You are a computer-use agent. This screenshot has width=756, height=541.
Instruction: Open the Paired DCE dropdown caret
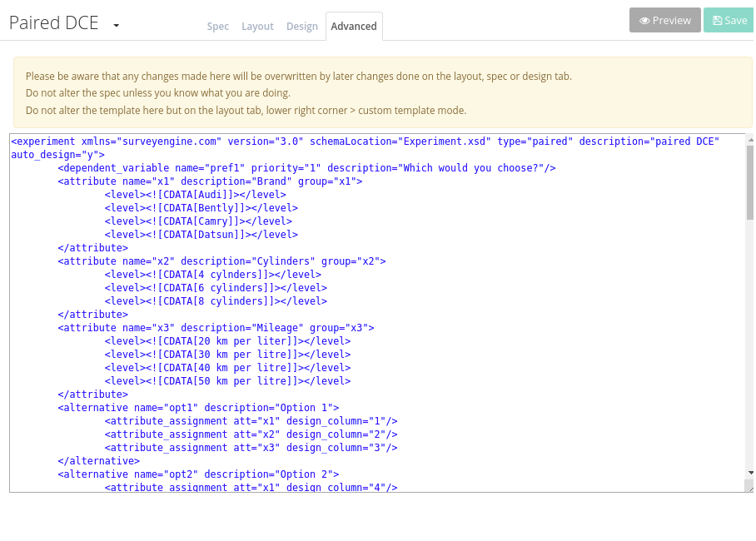pyautogui.click(x=117, y=25)
